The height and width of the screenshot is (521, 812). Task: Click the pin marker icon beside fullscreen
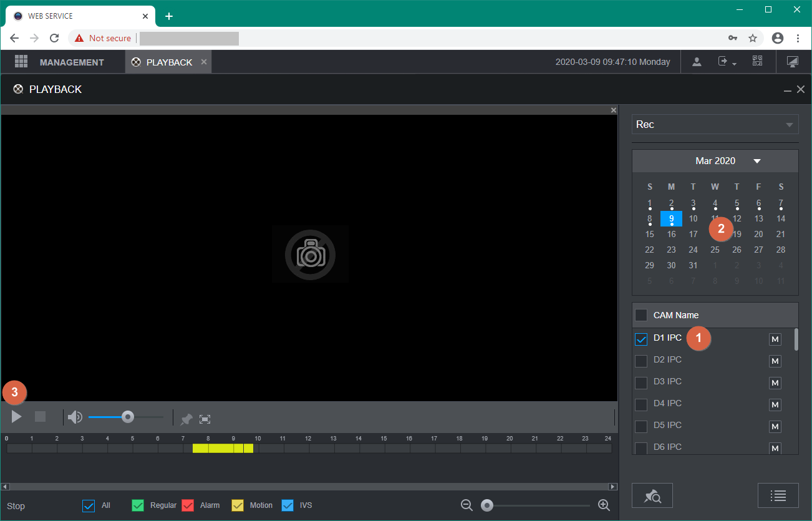[x=186, y=419]
